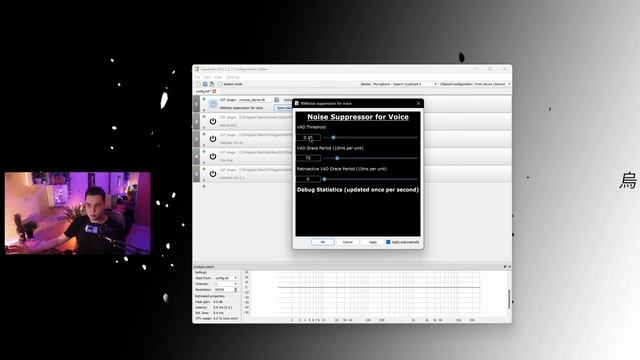Click Apply in the Noise Suppressor dialog
The height and width of the screenshot is (360, 640).
[x=373, y=242]
